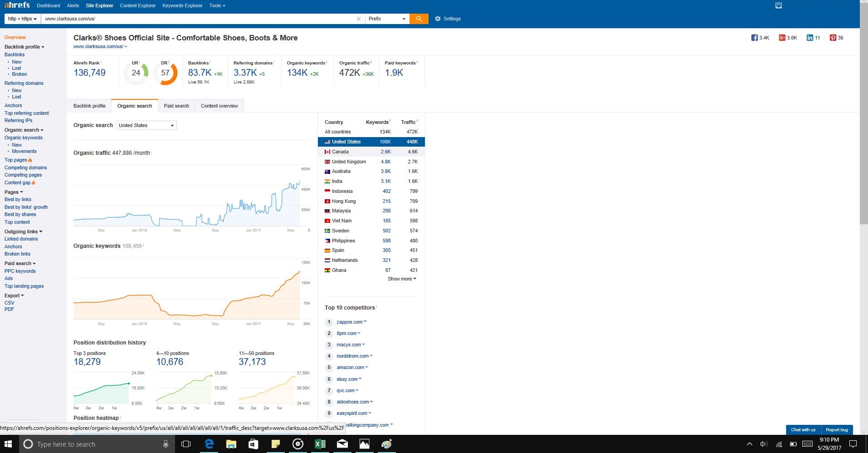Go to Dashboard in top menu

click(49, 5)
